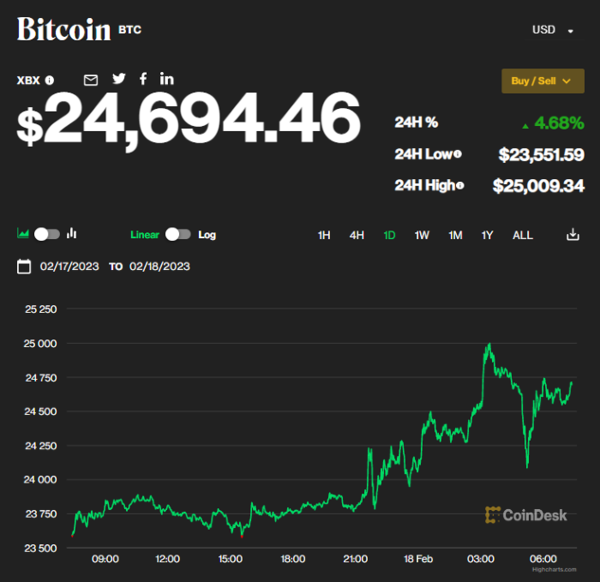Open the USD currency dropdown
This screenshot has height=582, width=600.
[553, 30]
